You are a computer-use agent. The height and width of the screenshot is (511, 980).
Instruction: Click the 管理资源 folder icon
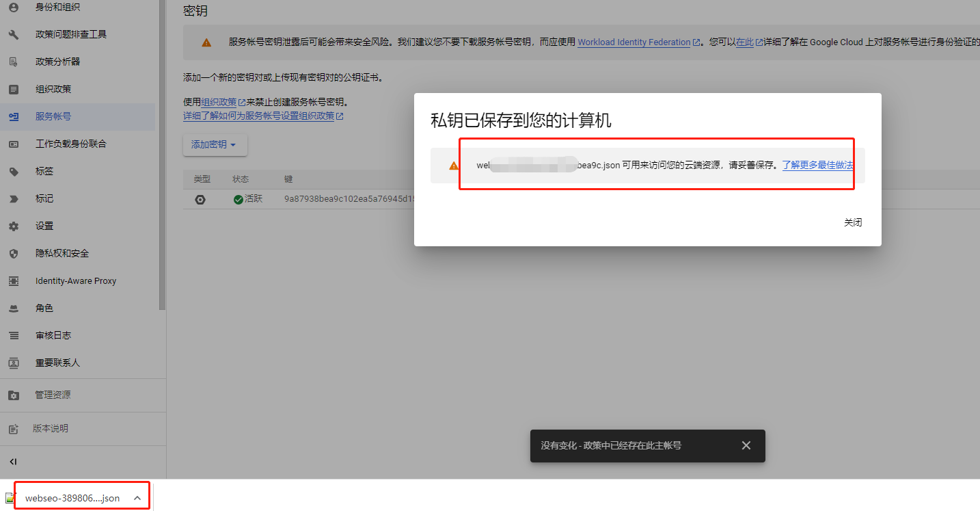click(x=13, y=395)
